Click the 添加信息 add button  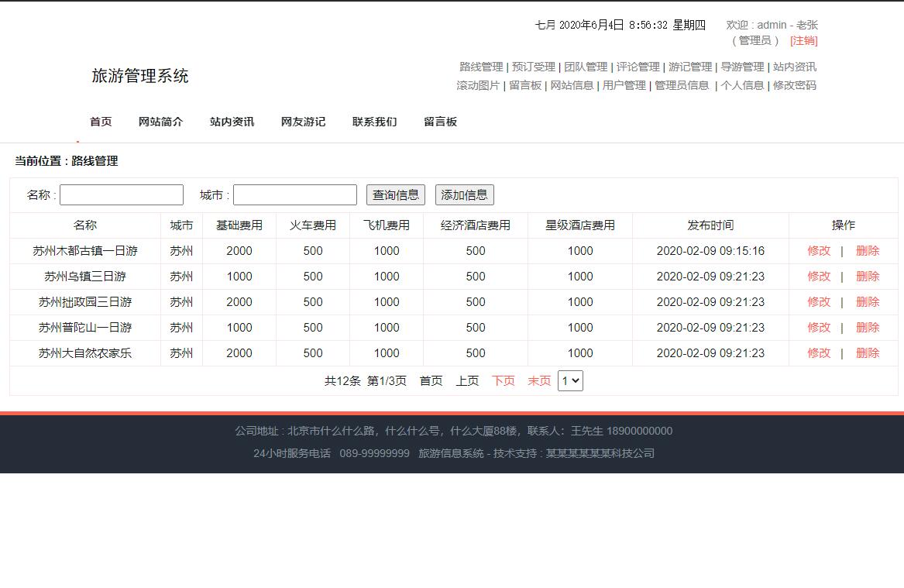tap(464, 194)
